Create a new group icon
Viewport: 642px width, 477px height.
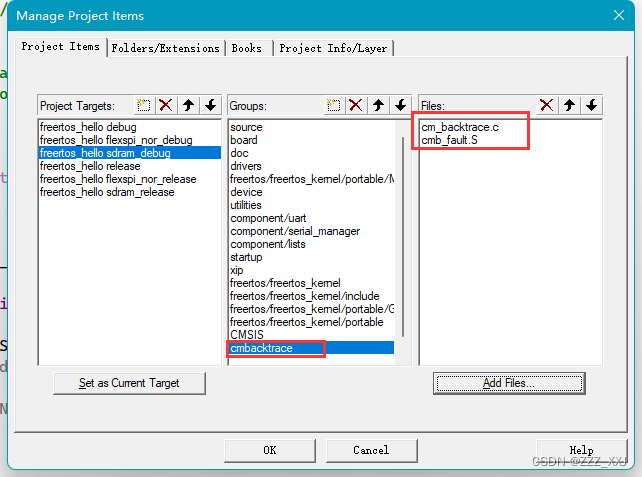tap(333, 106)
